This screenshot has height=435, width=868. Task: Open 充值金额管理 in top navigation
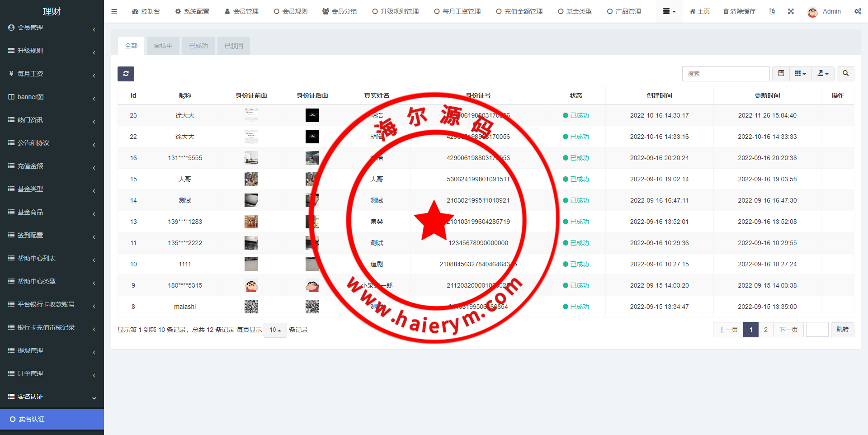click(519, 11)
